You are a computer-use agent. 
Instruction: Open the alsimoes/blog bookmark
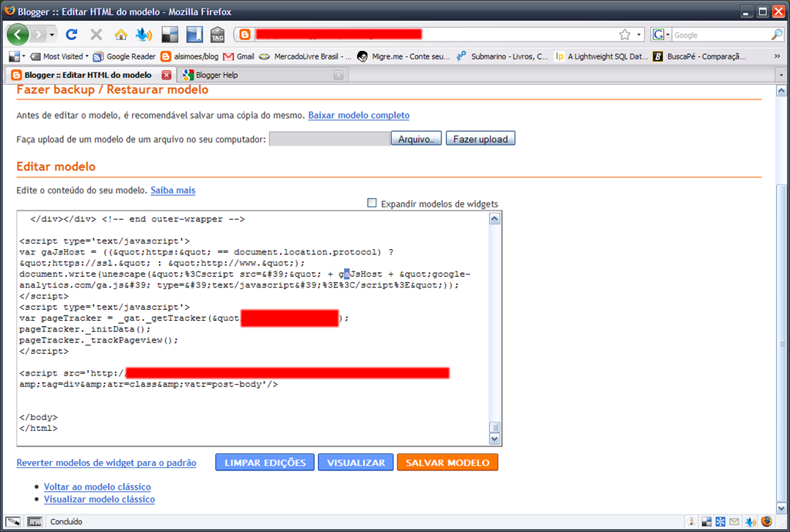(x=190, y=56)
